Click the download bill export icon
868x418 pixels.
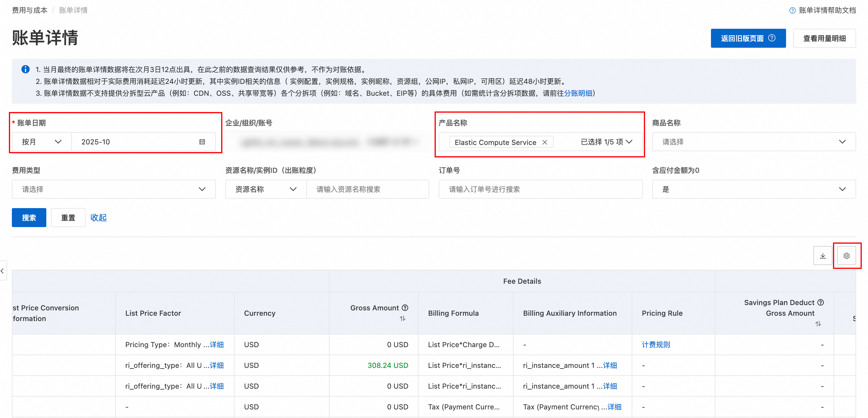pyautogui.click(x=823, y=256)
